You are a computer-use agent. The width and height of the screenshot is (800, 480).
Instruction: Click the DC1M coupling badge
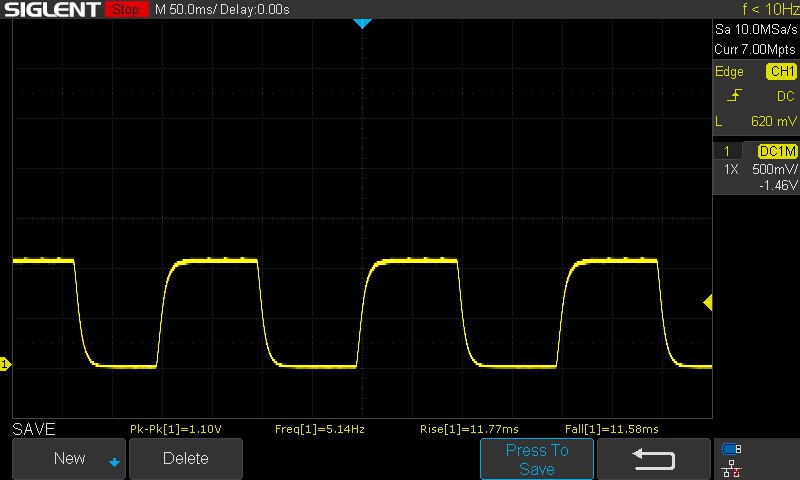coord(777,151)
